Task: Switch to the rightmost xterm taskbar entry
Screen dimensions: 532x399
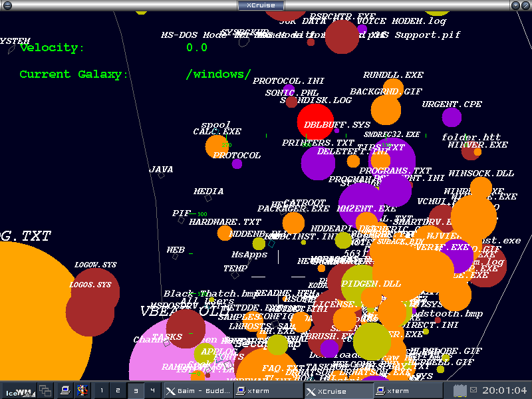Action: tap(406, 390)
